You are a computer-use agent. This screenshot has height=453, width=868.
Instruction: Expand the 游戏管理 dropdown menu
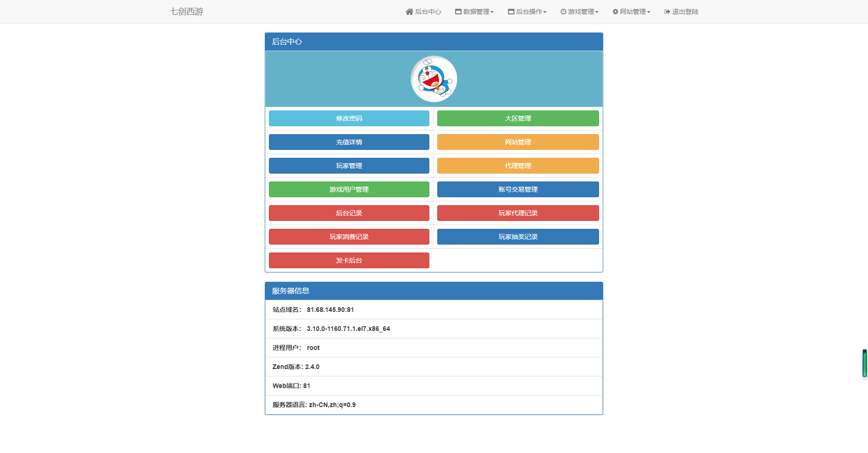point(580,12)
